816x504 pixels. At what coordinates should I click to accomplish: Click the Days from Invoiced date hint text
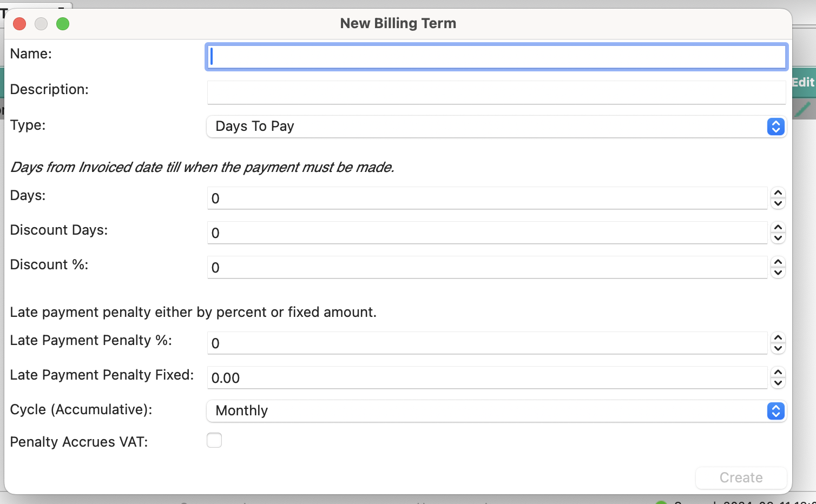point(202,167)
